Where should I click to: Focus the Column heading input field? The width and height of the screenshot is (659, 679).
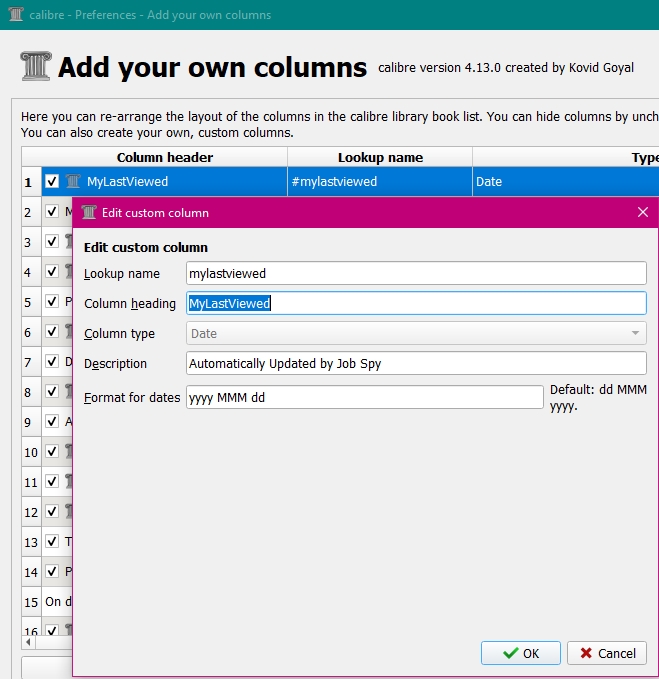click(416, 303)
